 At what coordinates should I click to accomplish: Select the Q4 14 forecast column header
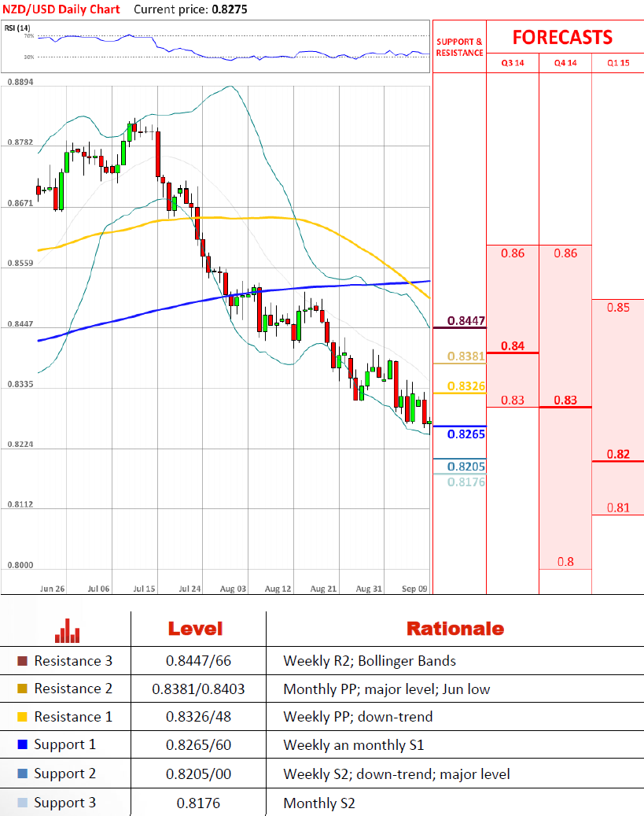(x=565, y=63)
